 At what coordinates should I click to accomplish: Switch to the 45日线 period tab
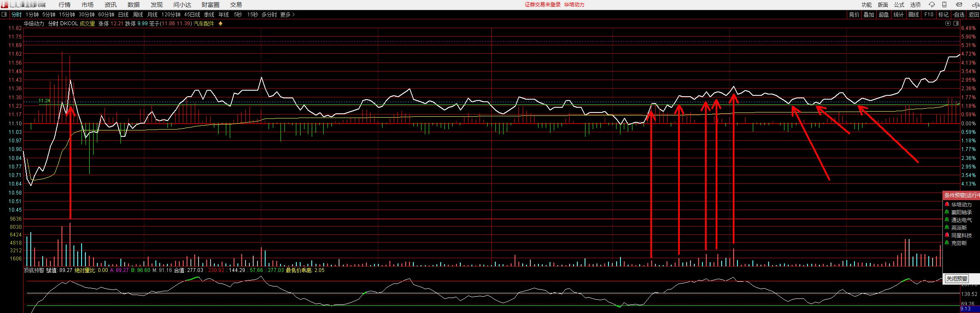click(x=192, y=15)
